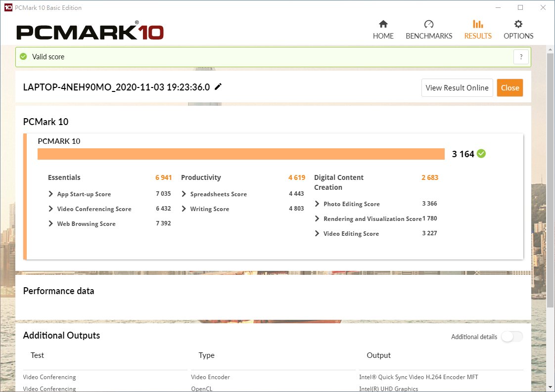
Task: Click the green Valid score checkmark icon
Action: click(23, 57)
